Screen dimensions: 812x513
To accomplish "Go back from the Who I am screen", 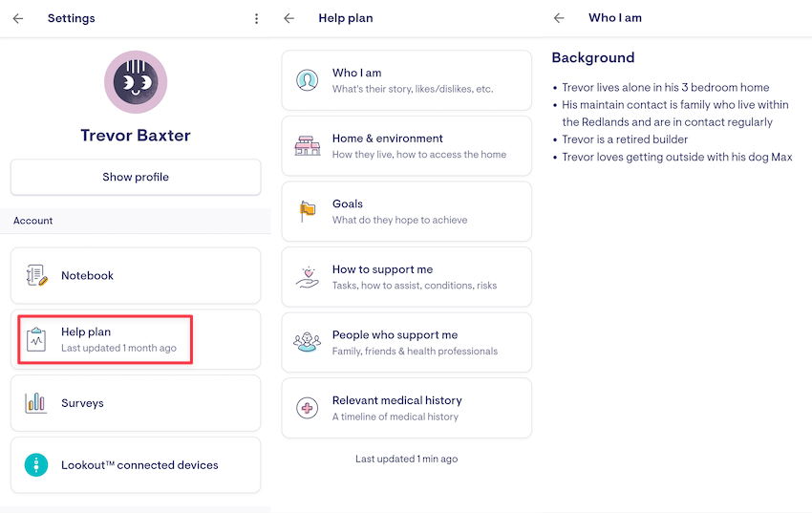I will [x=559, y=18].
